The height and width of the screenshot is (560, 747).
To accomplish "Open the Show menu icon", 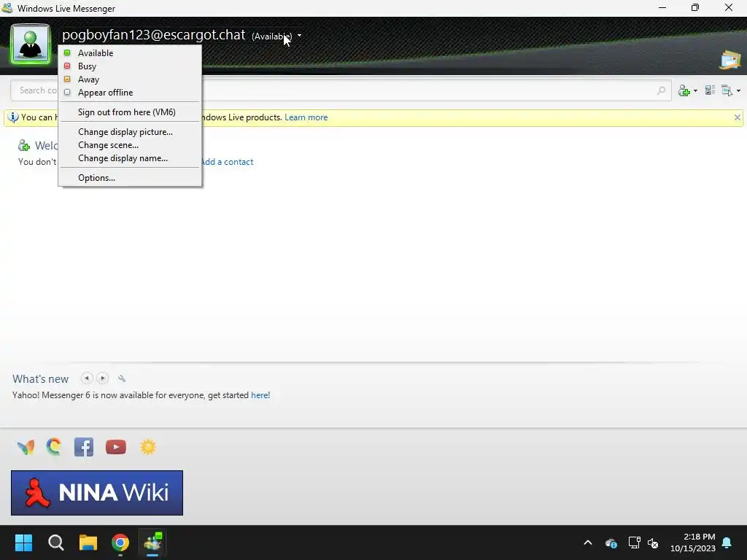I will point(727,90).
